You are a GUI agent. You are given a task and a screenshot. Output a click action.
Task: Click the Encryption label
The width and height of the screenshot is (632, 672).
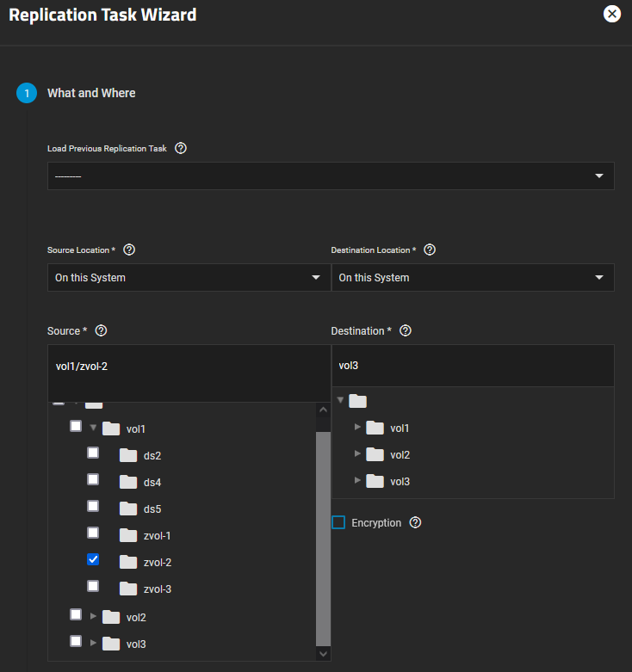coord(376,523)
